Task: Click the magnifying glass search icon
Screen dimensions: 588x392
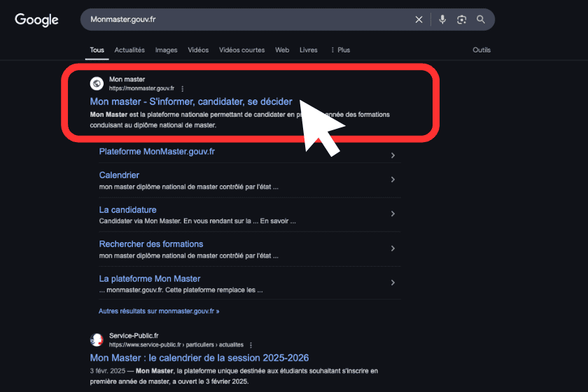Action: click(x=481, y=20)
